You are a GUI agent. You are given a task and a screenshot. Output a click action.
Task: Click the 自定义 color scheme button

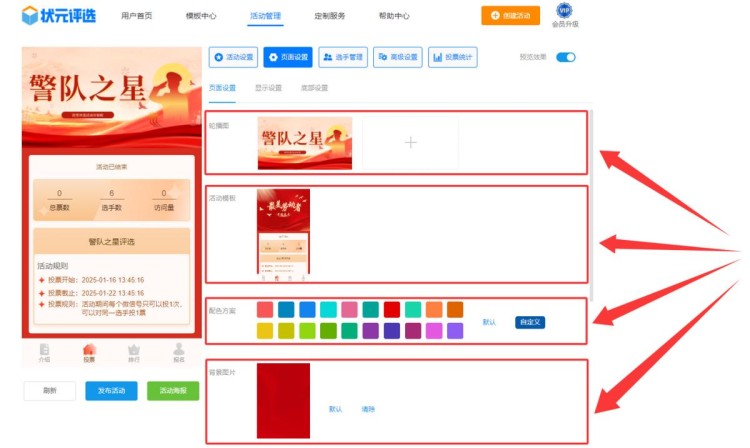530,322
